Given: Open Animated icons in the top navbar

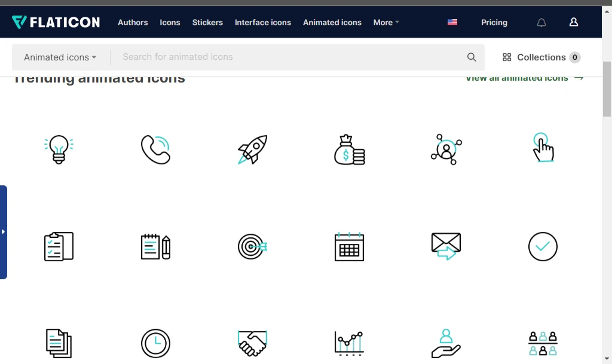Looking at the screenshot, I should pos(332,23).
